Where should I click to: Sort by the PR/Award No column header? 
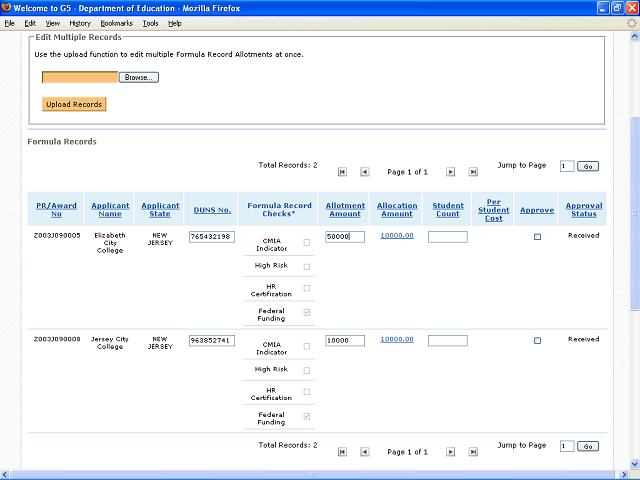(x=56, y=210)
